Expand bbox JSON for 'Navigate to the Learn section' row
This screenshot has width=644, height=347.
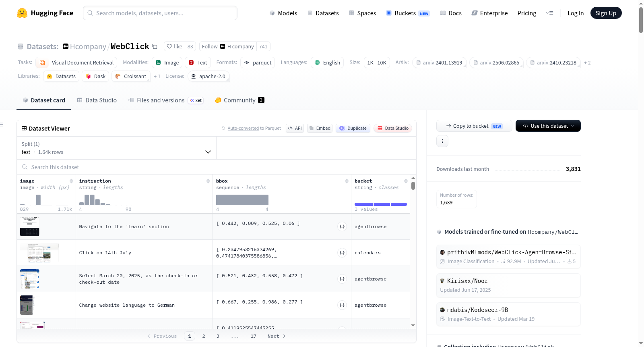tap(342, 226)
